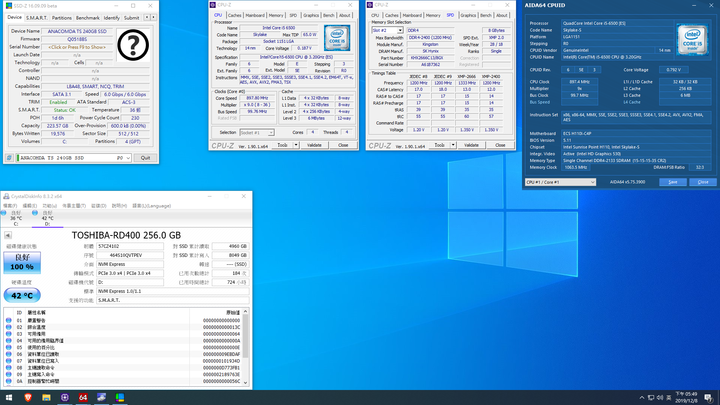Click the SMART list scrollbar down arrow
This screenshot has width=720, height=405.
pyautogui.click(x=246, y=382)
